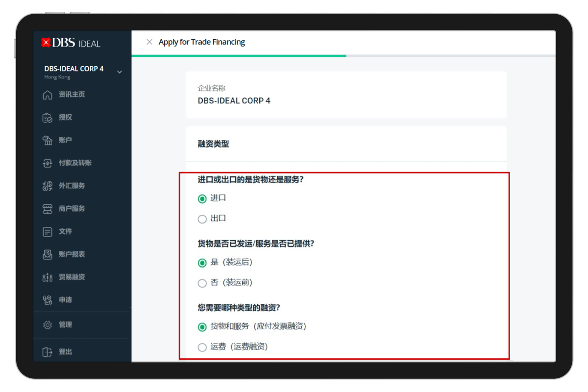Open 账户报表 in the sidebar
This screenshot has height=392, width=588.
pyautogui.click(x=72, y=254)
